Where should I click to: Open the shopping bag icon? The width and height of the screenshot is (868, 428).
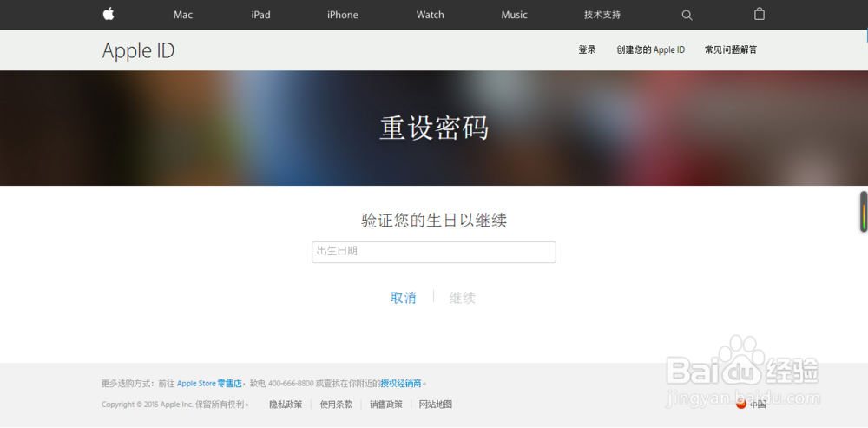pyautogui.click(x=759, y=14)
